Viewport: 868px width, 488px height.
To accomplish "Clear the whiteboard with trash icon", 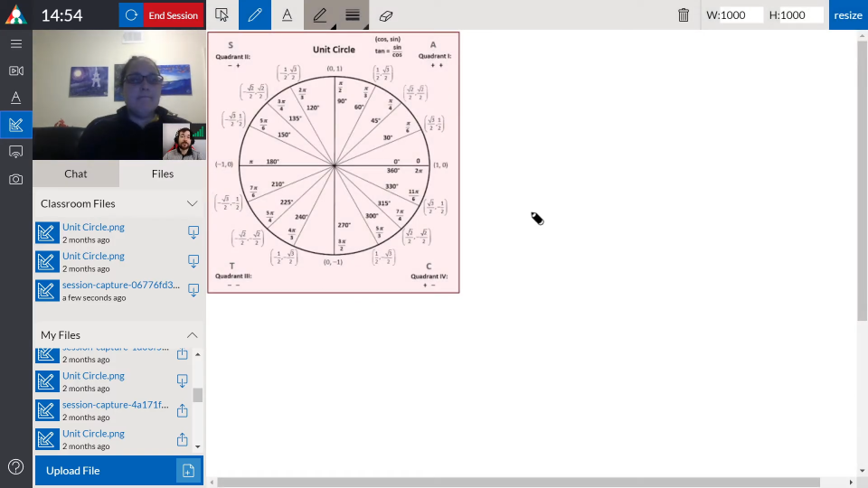I will [x=684, y=15].
